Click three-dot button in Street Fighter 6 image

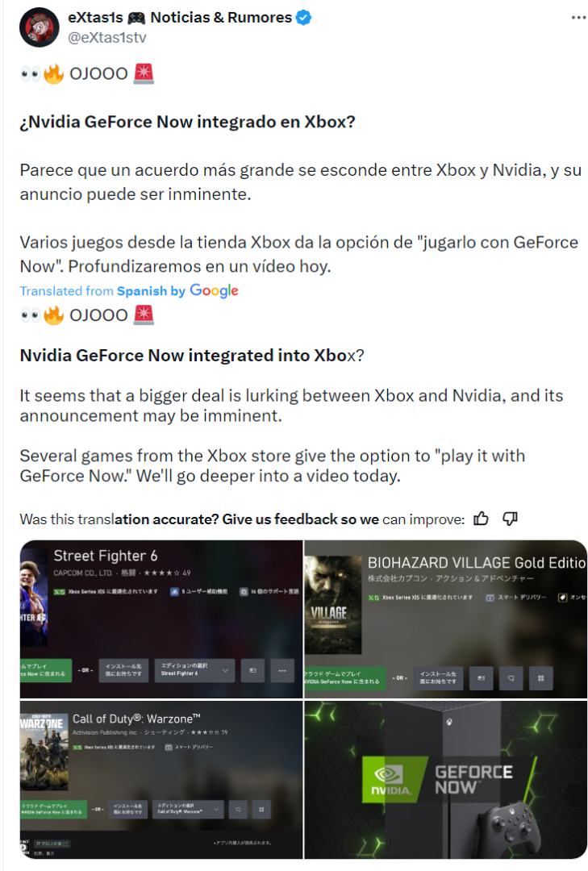click(282, 670)
